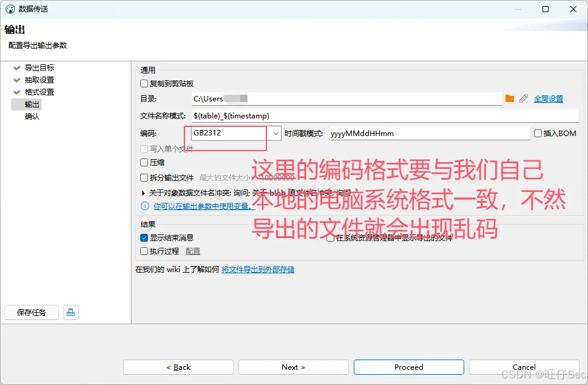
Task: Open 将文件导出到外部存储 wiki link
Action: [x=258, y=270]
